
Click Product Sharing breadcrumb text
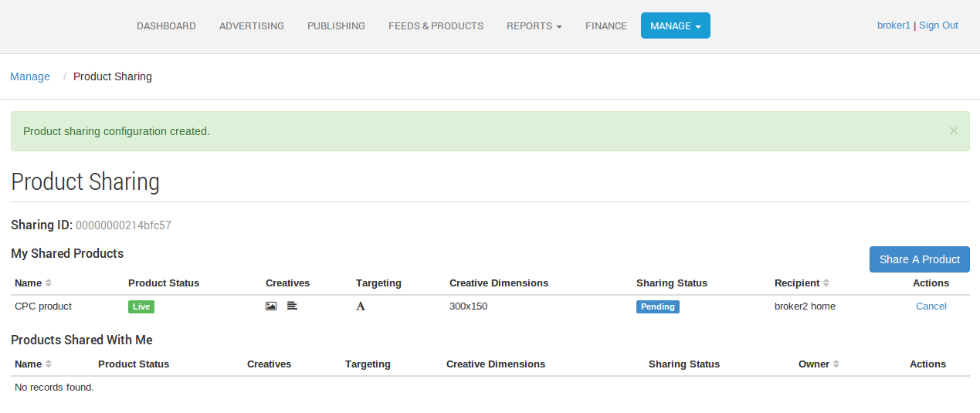tap(113, 76)
